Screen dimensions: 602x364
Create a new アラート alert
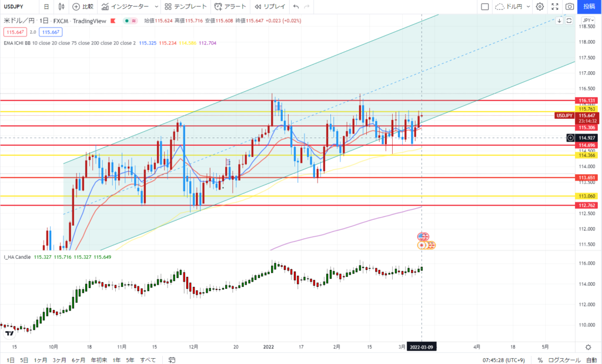(x=230, y=6)
